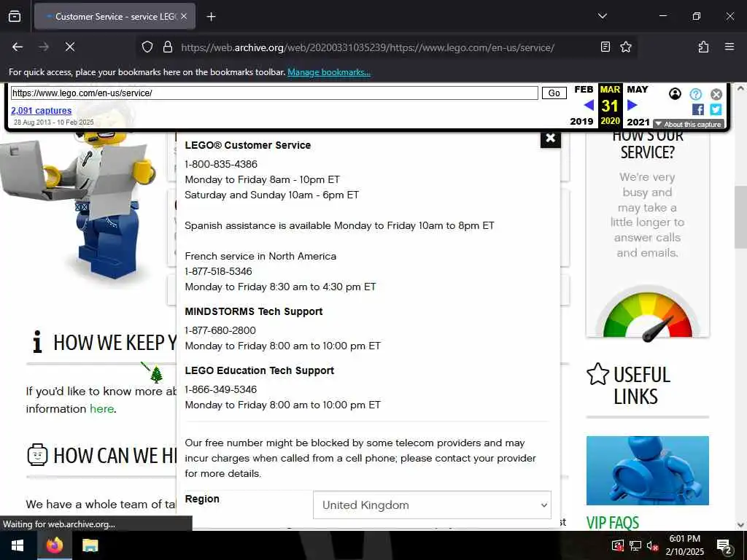Open the notification center icon
This screenshot has height=560, width=747.
click(x=724, y=546)
